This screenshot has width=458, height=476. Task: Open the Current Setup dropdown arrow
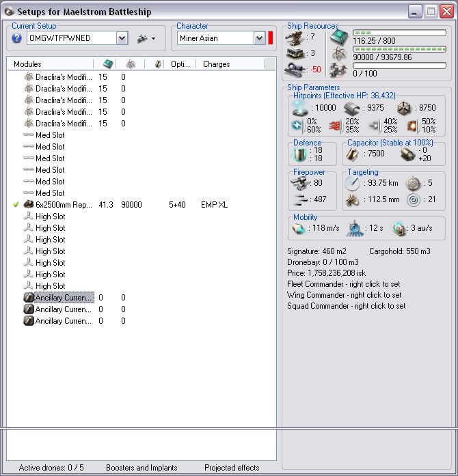click(x=122, y=38)
